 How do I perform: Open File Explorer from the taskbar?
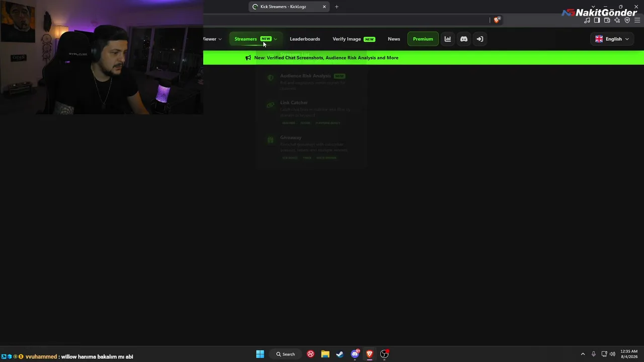[325, 354]
